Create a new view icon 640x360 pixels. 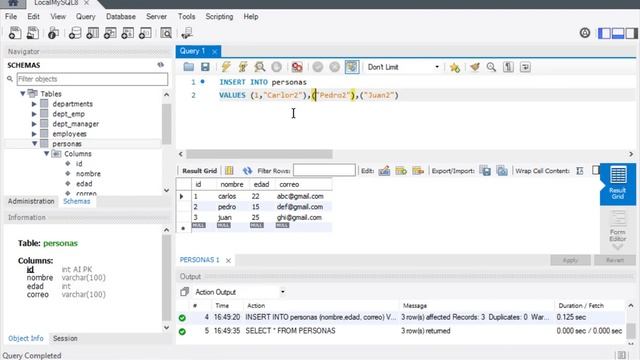(x=110, y=33)
